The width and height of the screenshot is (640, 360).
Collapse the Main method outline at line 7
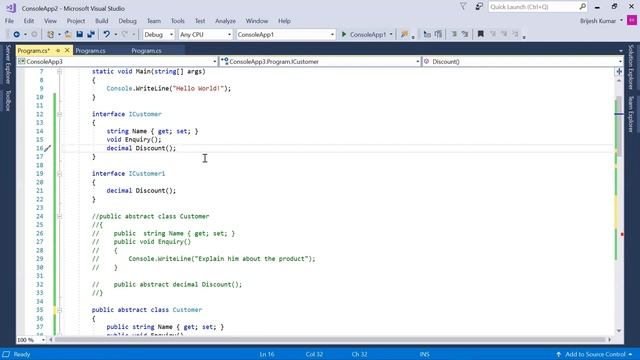coord(60,71)
